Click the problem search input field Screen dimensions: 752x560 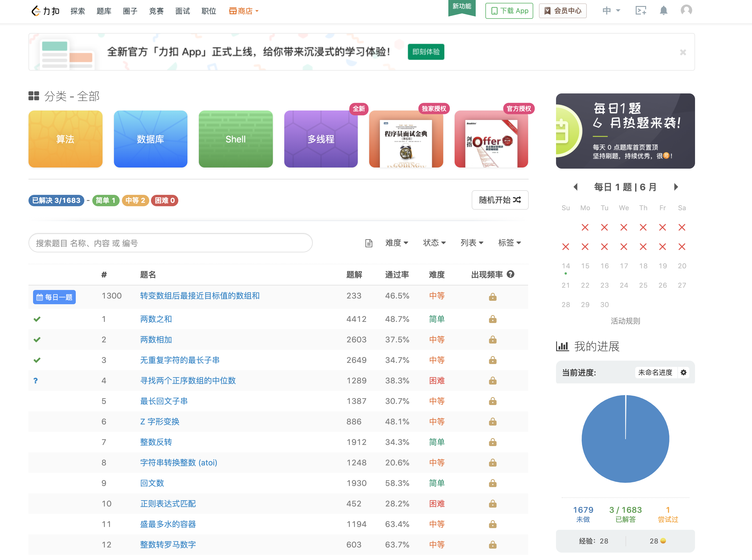(x=170, y=243)
